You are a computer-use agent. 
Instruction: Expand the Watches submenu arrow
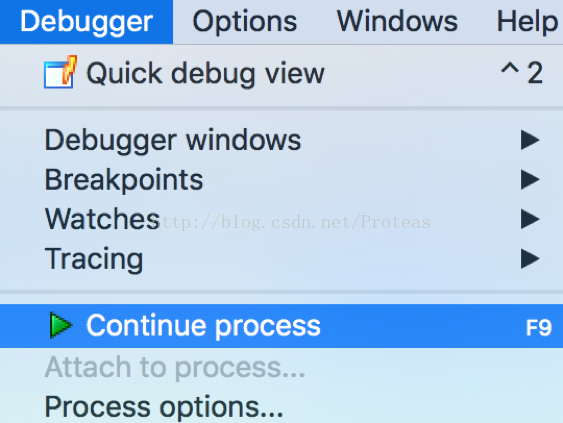[x=530, y=219]
